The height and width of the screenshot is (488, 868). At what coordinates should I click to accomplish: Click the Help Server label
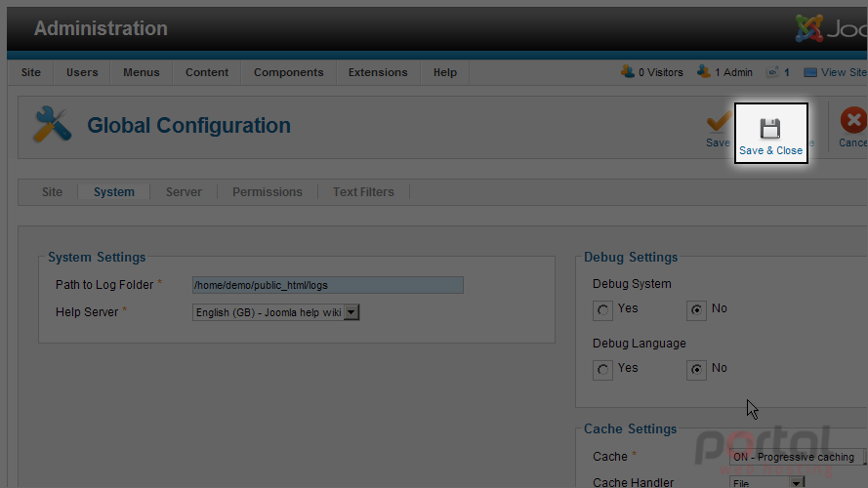point(87,312)
